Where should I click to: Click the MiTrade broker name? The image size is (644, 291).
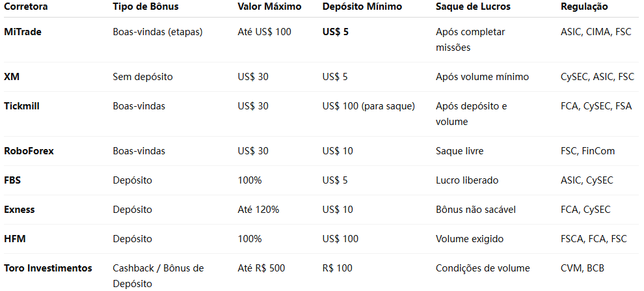click(23, 31)
